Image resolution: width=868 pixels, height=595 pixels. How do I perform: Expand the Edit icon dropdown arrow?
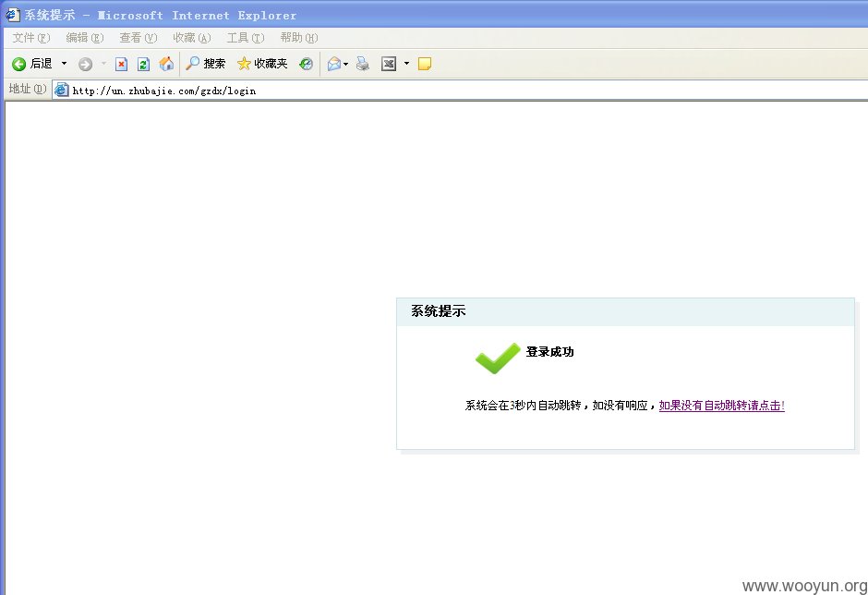pos(406,64)
